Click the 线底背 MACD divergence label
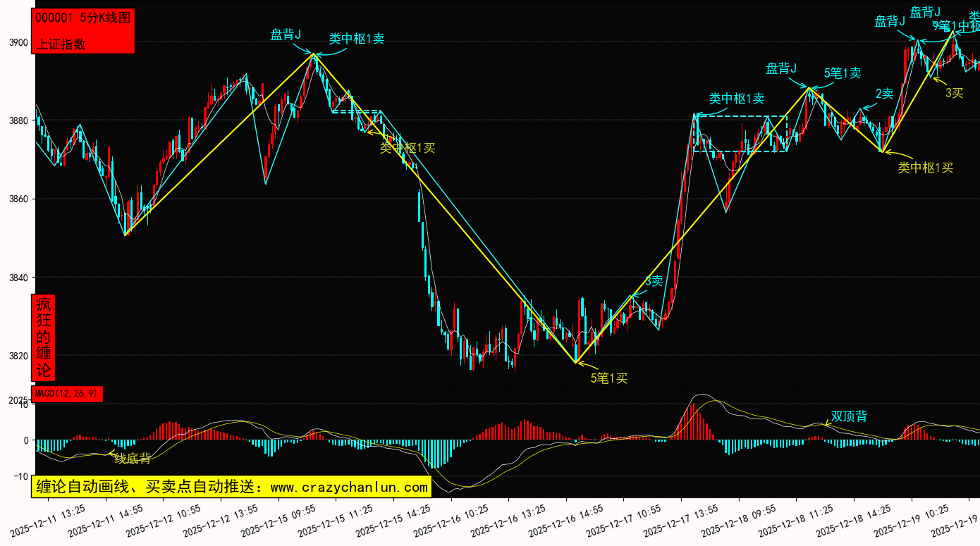980x546 pixels. (x=133, y=459)
